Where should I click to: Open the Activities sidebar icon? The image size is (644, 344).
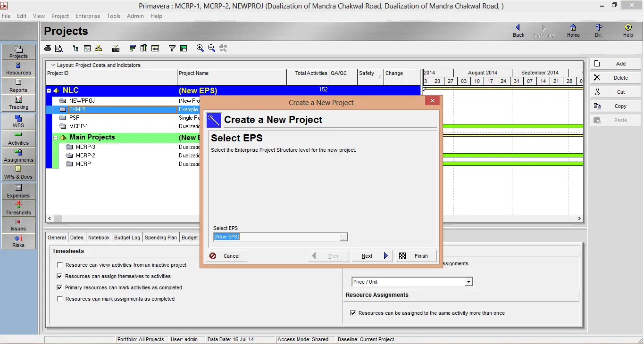pos(18,139)
